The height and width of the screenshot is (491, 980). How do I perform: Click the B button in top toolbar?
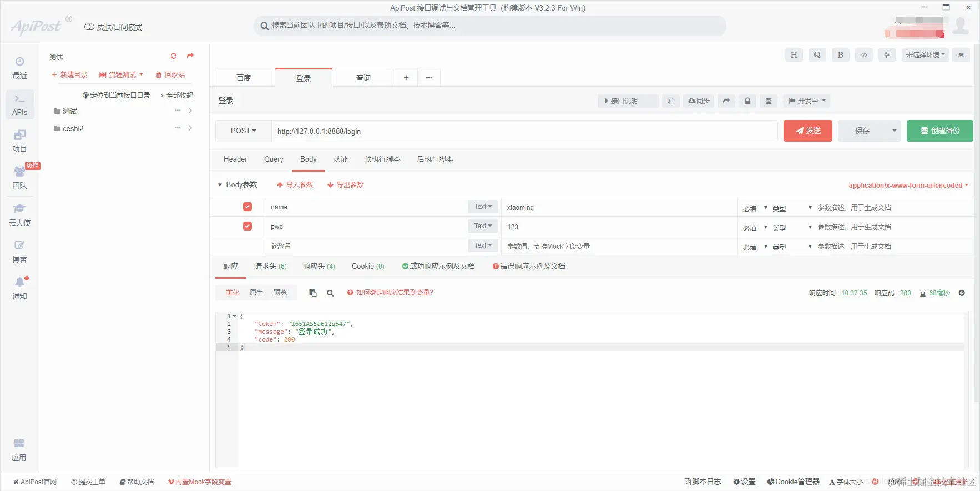pos(841,55)
